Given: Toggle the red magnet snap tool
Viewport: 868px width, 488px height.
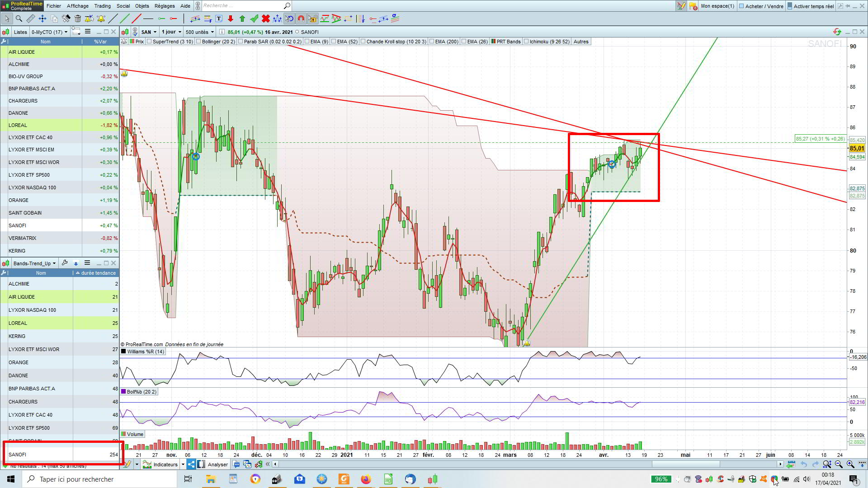Looking at the screenshot, I should coord(301,19).
